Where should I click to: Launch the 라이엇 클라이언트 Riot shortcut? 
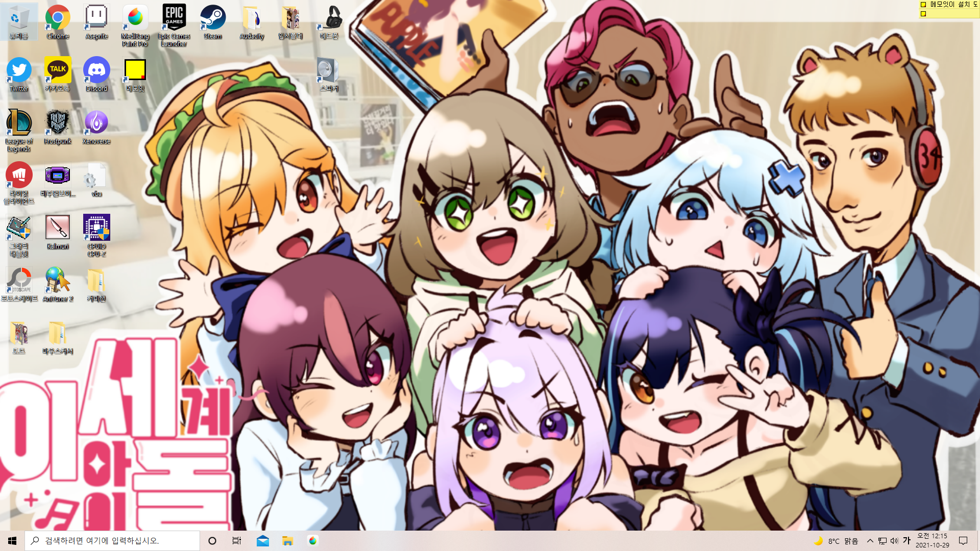pos(19,183)
